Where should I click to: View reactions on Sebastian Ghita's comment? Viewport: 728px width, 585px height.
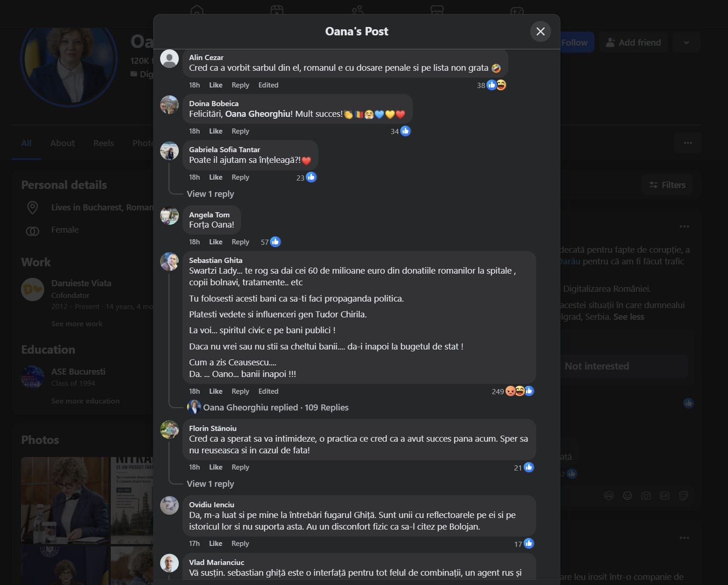512,391
